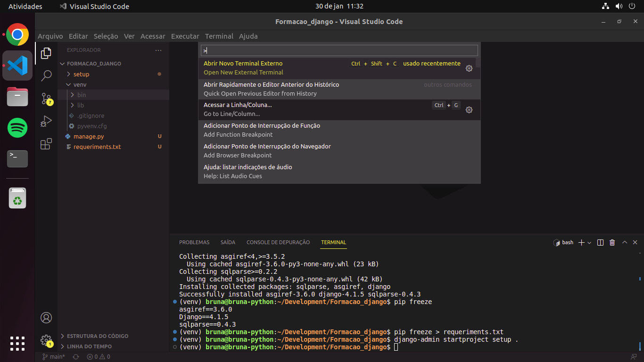
Task: Open new terminal profile dropdown arrow
Action: pos(589,243)
